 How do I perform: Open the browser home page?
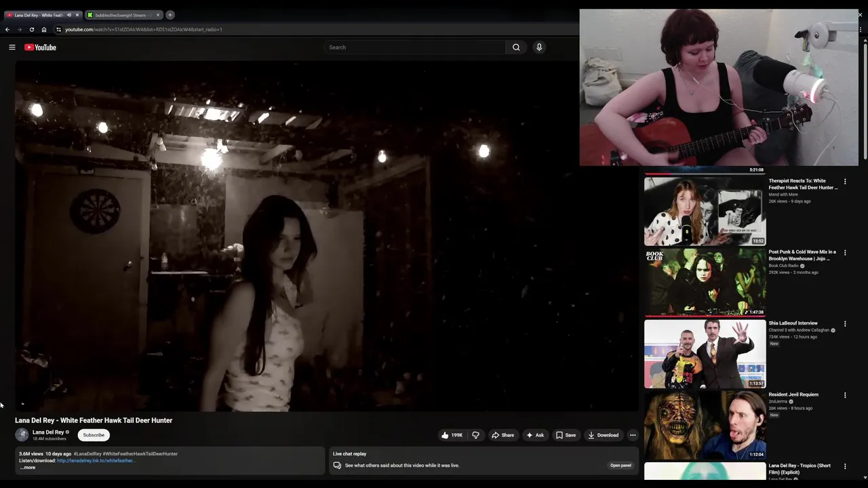point(44,29)
